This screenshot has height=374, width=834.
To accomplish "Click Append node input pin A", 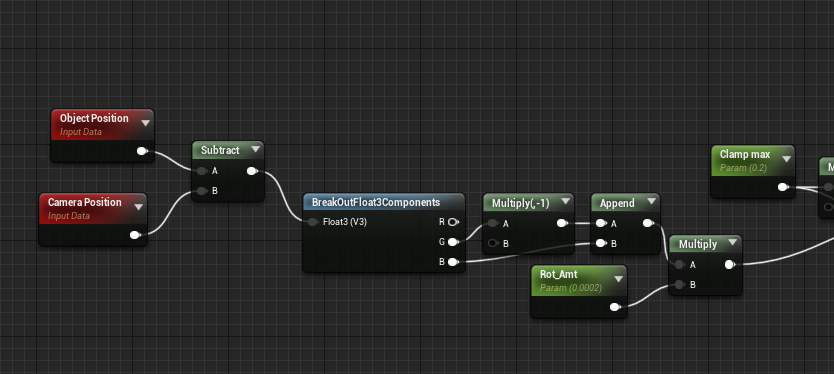I will coord(601,223).
